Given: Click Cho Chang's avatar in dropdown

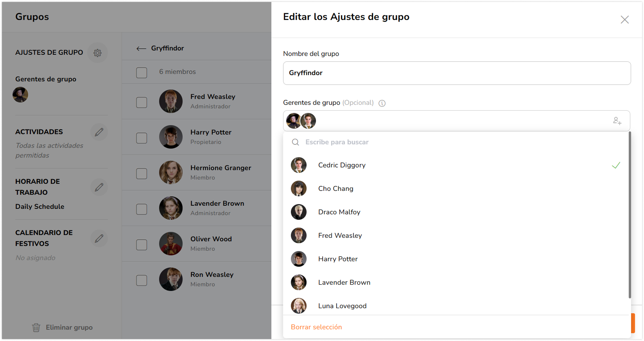Looking at the screenshot, I should pyautogui.click(x=299, y=188).
